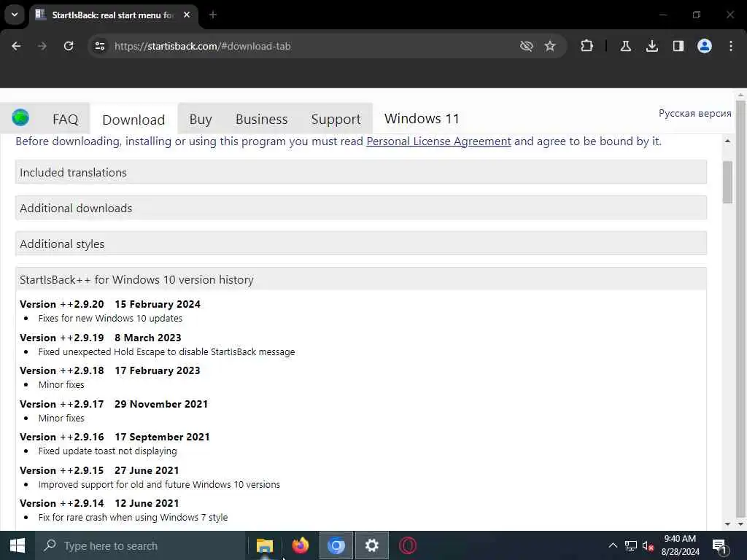This screenshot has width=747, height=560.
Task: Select text 'Fixed update toast not displaying'
Action: [108, 451]
